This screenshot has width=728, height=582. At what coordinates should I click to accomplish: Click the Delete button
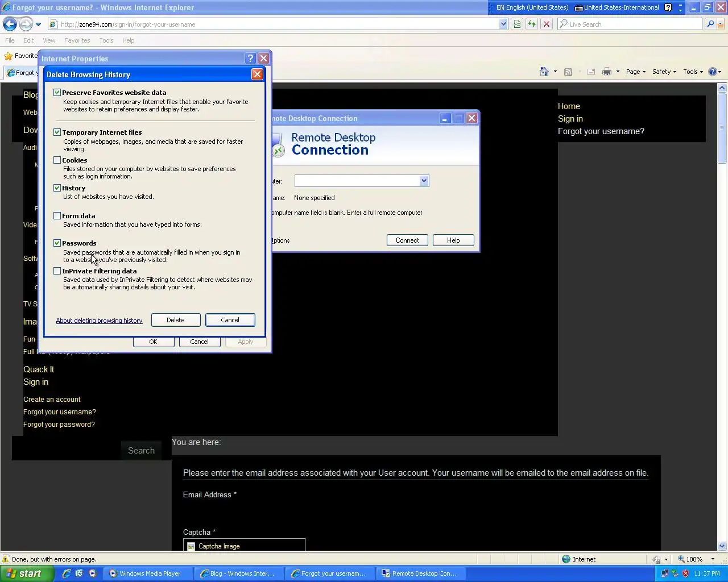176,320
